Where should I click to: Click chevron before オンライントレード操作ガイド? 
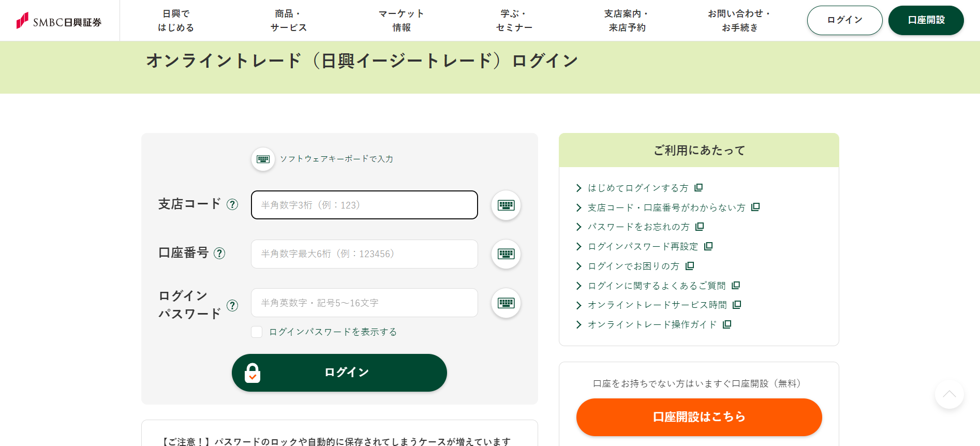click(x=579, y=324)
